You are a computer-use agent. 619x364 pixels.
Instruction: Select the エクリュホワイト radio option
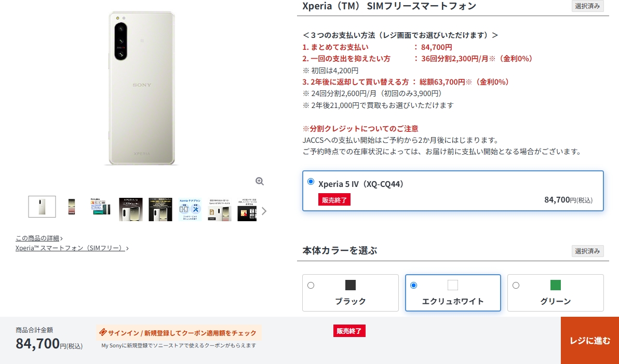pos(413,286)
